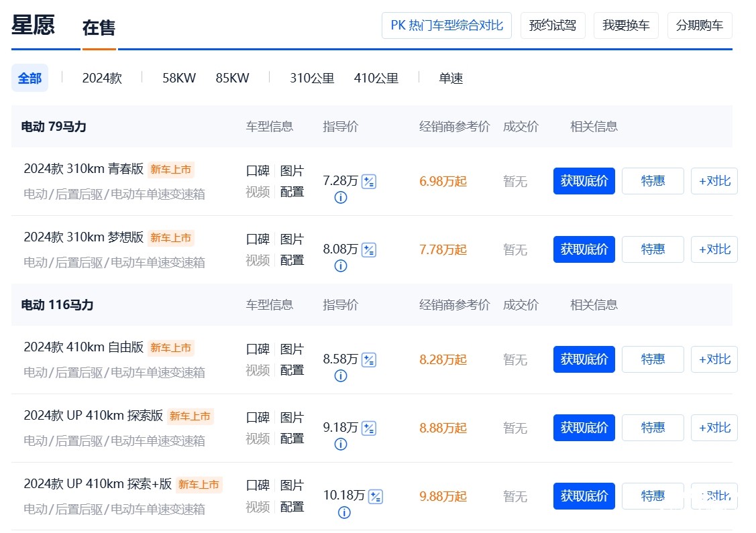Add 310km 梦想版 to +对比
The width and height of the screenshot is (756, 533).
tap(714, 249)
